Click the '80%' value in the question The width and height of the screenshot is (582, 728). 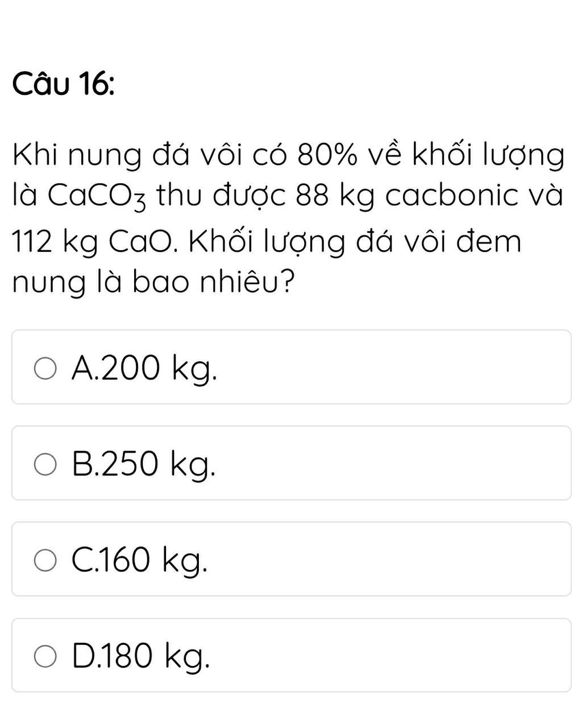tap(330, 154)
